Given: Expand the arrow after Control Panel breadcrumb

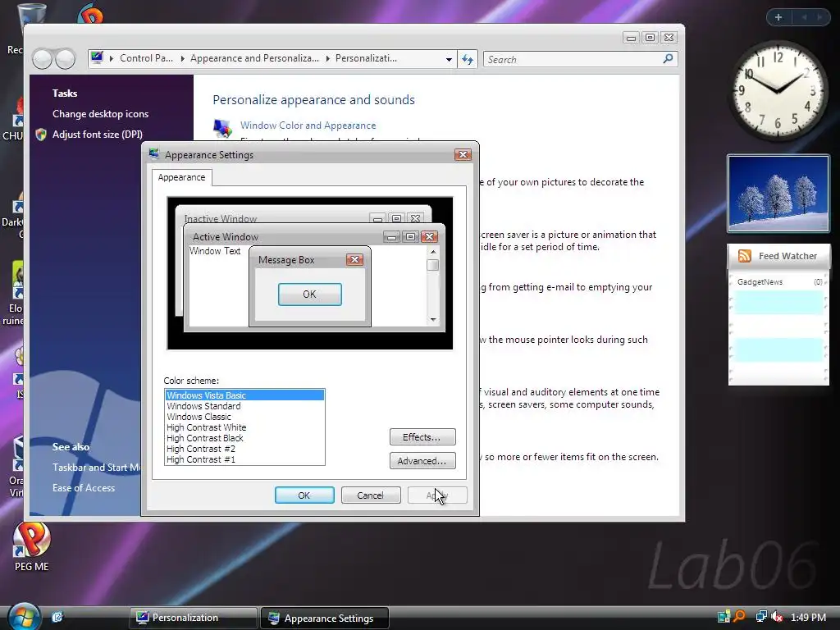Looking at the screenshot, I should point(183,58).
